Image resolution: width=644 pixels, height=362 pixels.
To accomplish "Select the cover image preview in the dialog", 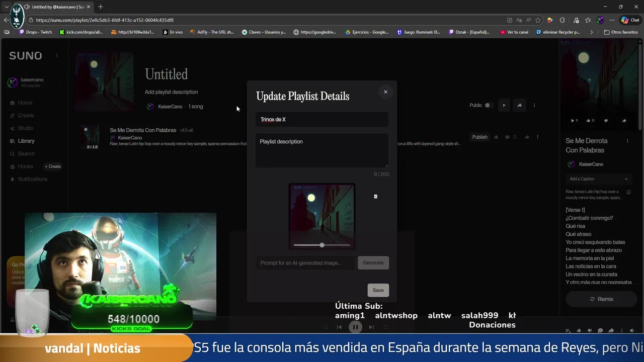I will (321, 216).
